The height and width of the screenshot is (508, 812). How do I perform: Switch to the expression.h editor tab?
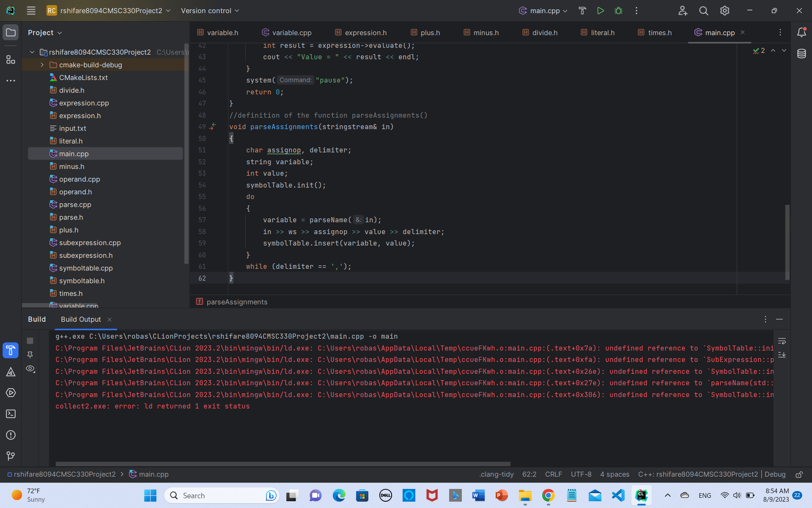[x=365, y=32]
